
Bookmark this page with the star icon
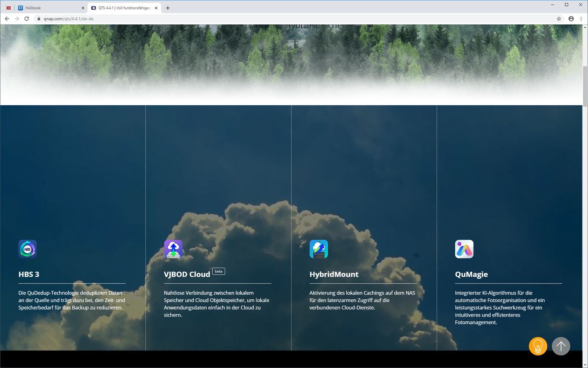[x=559, y=19]
